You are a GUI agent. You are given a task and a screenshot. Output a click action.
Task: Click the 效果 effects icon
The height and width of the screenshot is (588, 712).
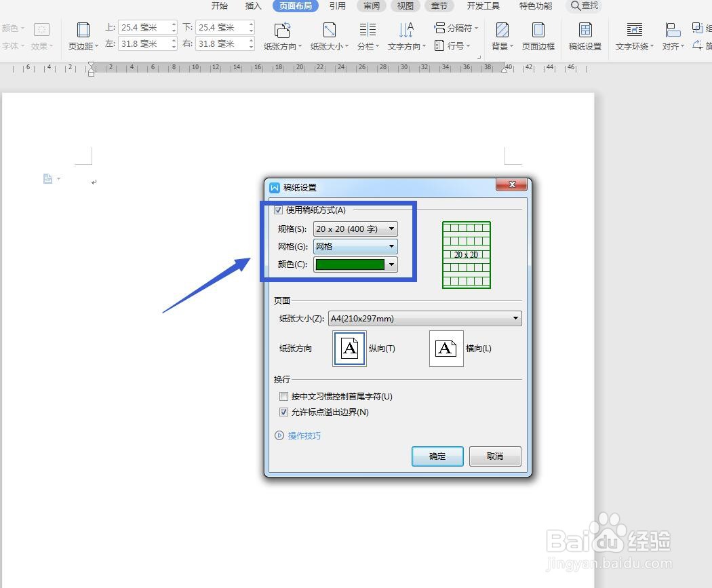click(41, 30)
